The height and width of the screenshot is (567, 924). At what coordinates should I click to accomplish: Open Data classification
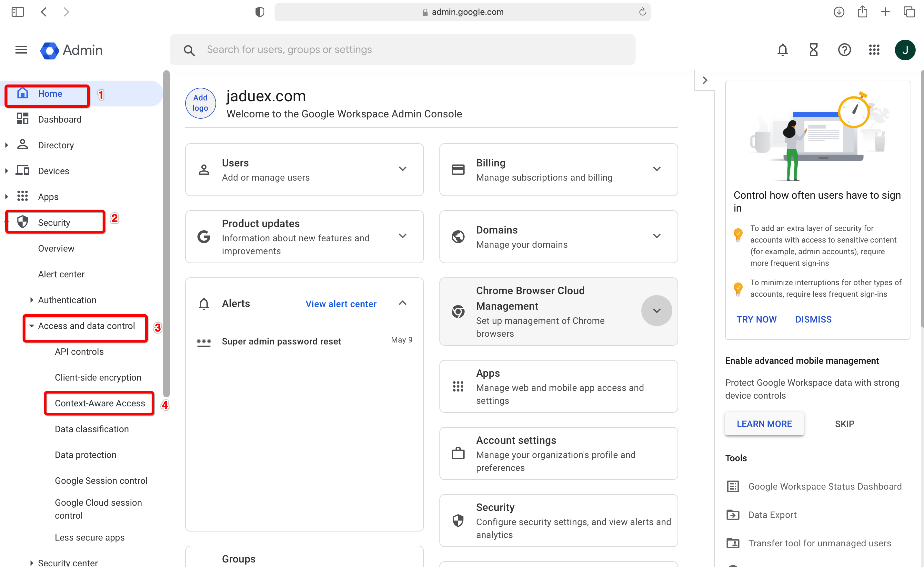point(92,429)
